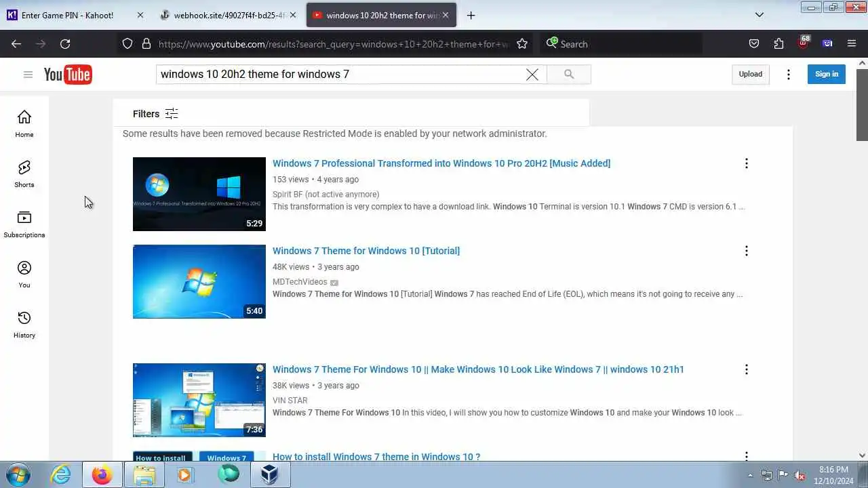Screen dimensions: 868x488
Task: Click the 5:29 video thumbnail
Action: point(199,194)
